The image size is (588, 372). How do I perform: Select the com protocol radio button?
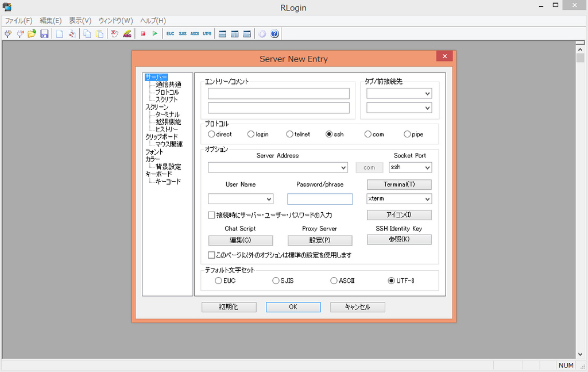pyautogui.click(x=368, y=134)
